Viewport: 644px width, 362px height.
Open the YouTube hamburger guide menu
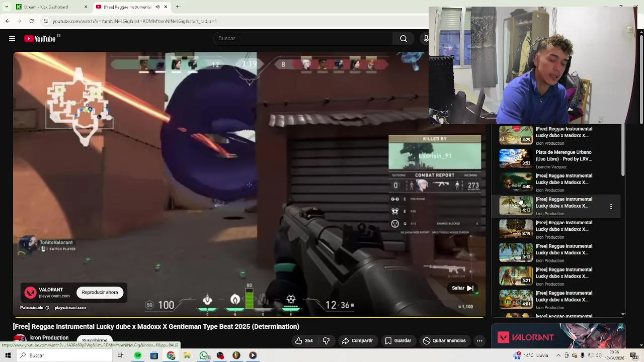coord(12,39)
